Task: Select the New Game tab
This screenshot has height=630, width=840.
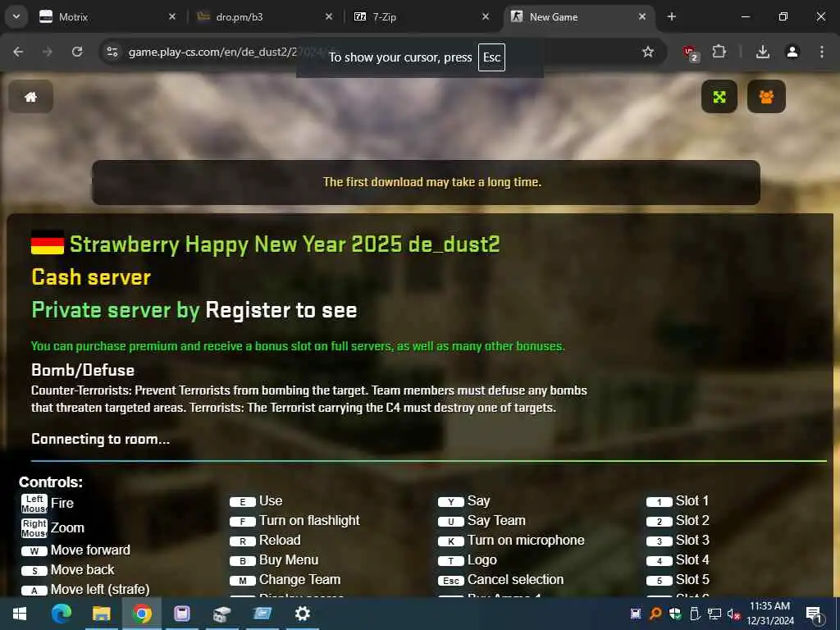Action: pos(578,16)
